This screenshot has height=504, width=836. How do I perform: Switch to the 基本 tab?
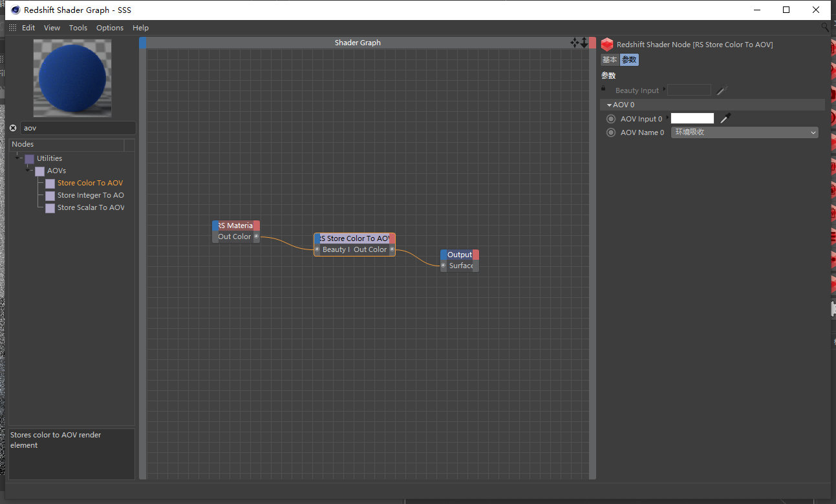(x=610, y=59)
